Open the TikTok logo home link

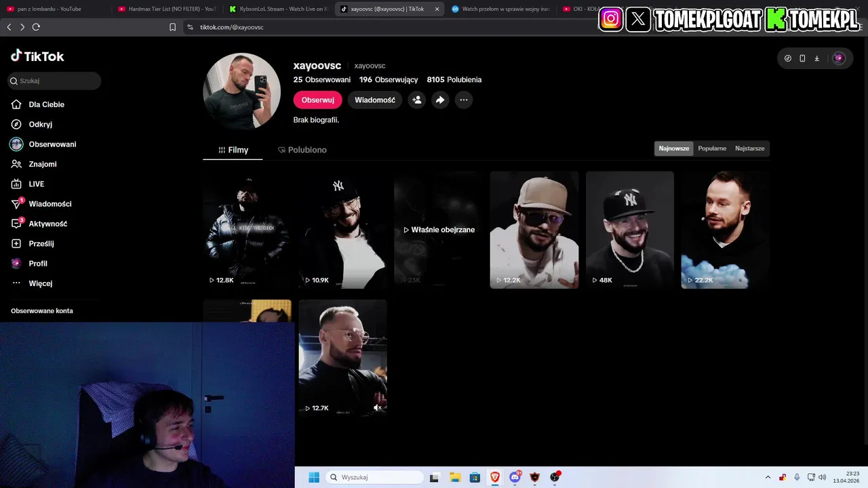point(37,56)
